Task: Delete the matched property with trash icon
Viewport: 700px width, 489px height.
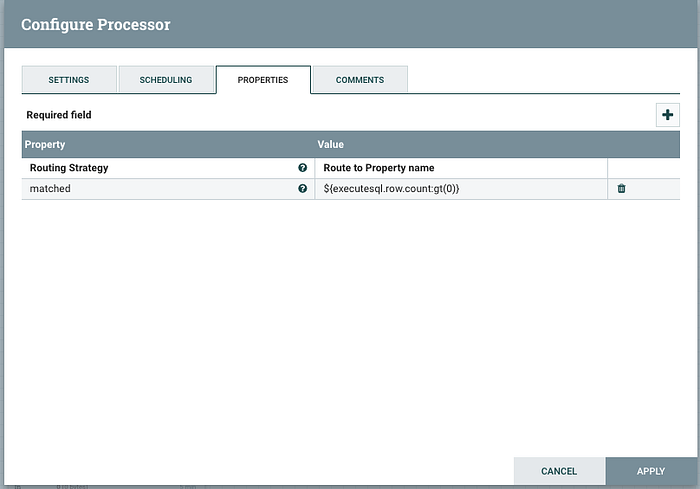Action: pyautogui.click(x=621, y=188)
